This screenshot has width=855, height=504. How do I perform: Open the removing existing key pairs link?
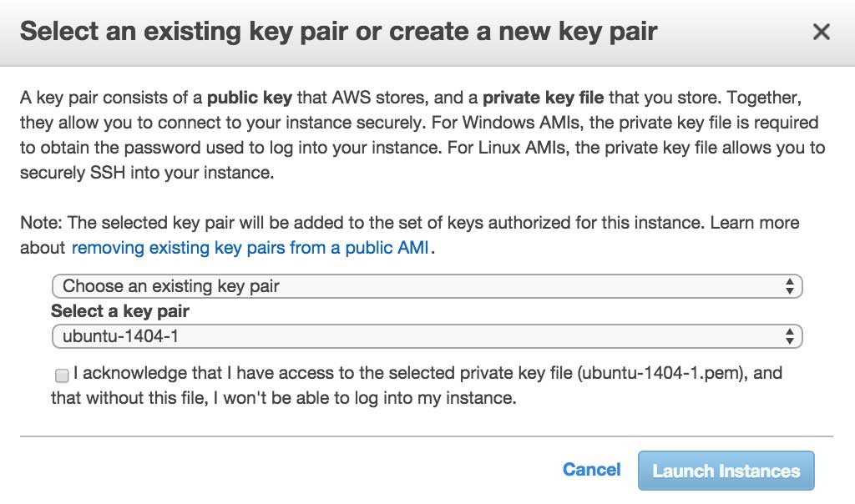(250, 248)
